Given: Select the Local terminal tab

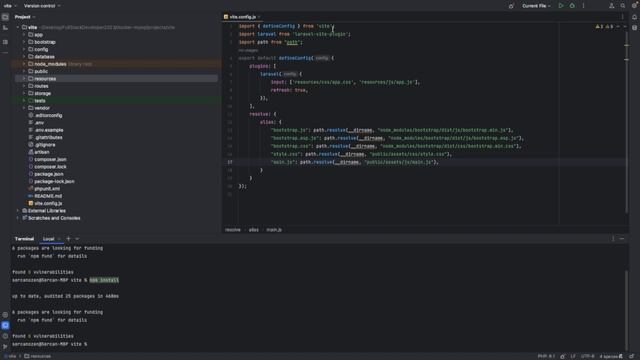Looking at the screenshot, I should (x=49, y=239).
